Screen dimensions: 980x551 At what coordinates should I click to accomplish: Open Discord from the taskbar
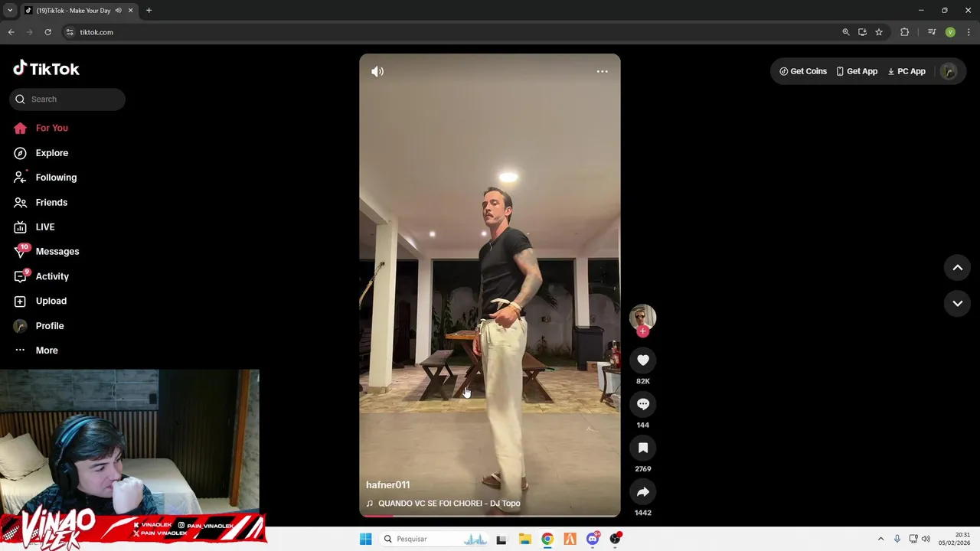(593, 539)
